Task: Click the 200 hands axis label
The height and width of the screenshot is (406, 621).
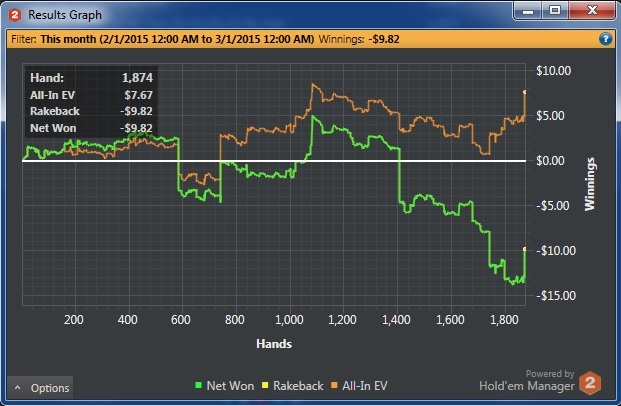Action: pyautogui.click(x=74, y=319)
